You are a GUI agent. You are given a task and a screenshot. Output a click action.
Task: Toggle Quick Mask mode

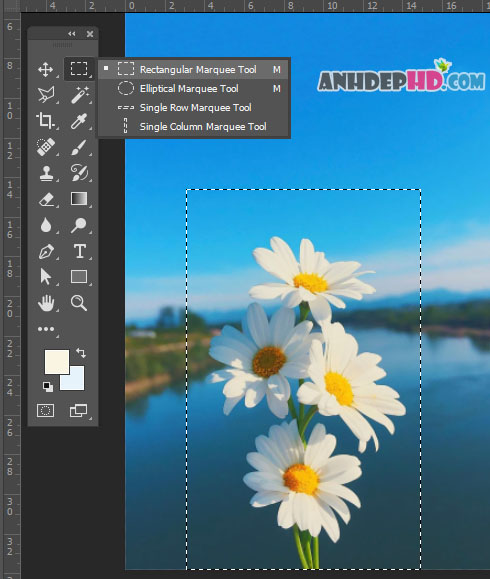point(45,410)
